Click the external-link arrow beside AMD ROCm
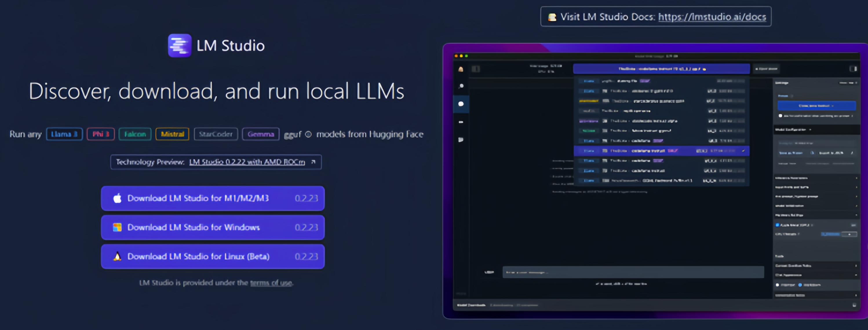868x330 pixels. [313, 162]
